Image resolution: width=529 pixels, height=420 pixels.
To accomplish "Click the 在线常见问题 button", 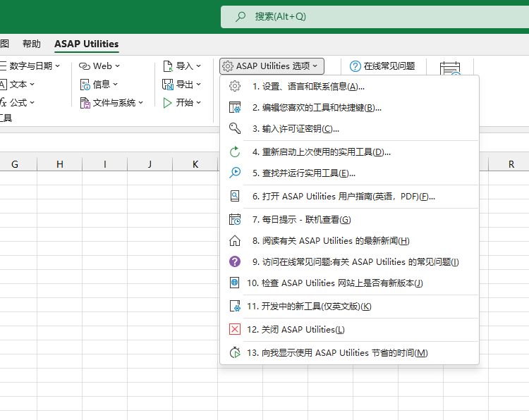I will tap(382, 66).
